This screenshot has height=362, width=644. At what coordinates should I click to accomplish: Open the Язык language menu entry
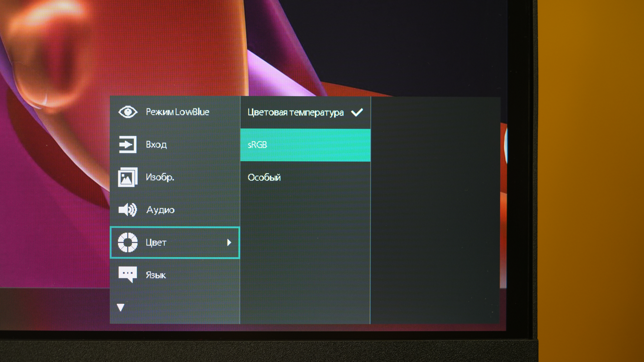156,275
